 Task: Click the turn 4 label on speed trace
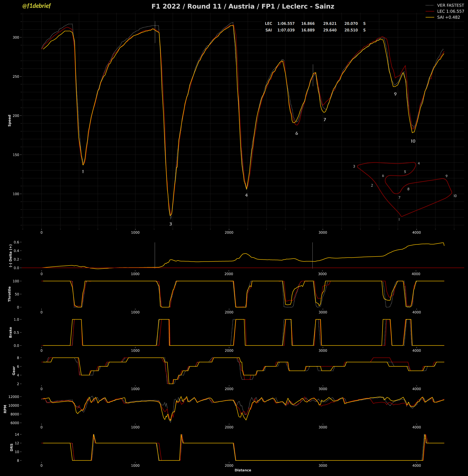click(x=246, y=195)
